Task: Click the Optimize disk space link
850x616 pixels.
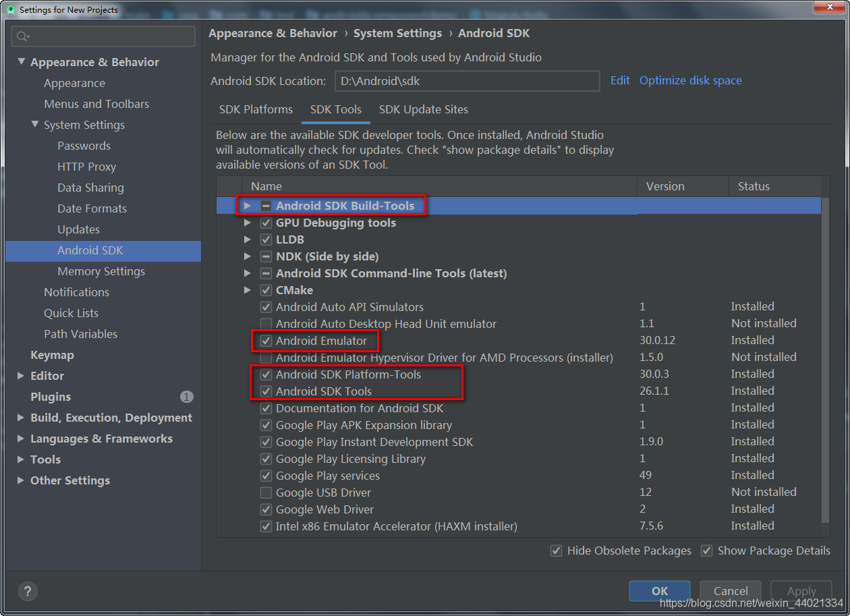Action: tap(691, 80)
